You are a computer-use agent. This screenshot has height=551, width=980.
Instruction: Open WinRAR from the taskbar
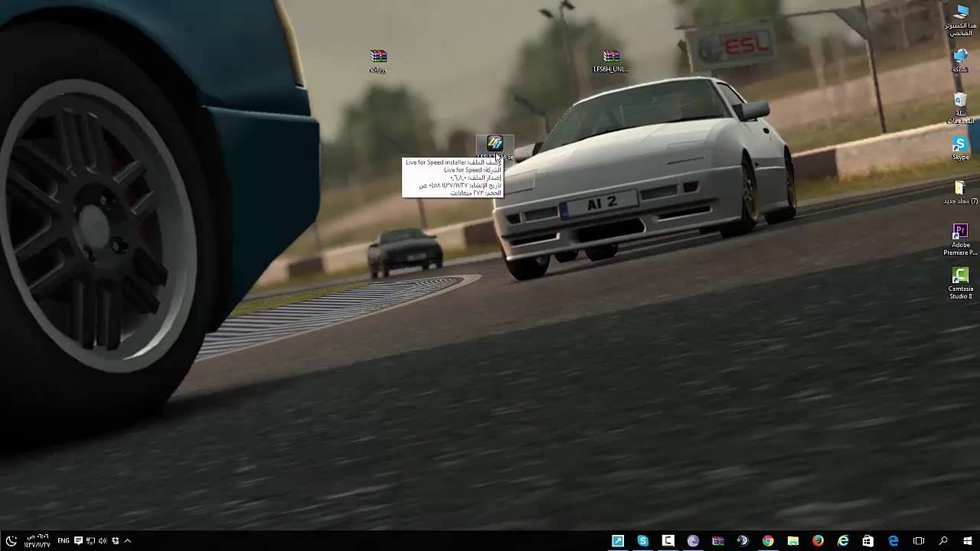click(718, 541)
